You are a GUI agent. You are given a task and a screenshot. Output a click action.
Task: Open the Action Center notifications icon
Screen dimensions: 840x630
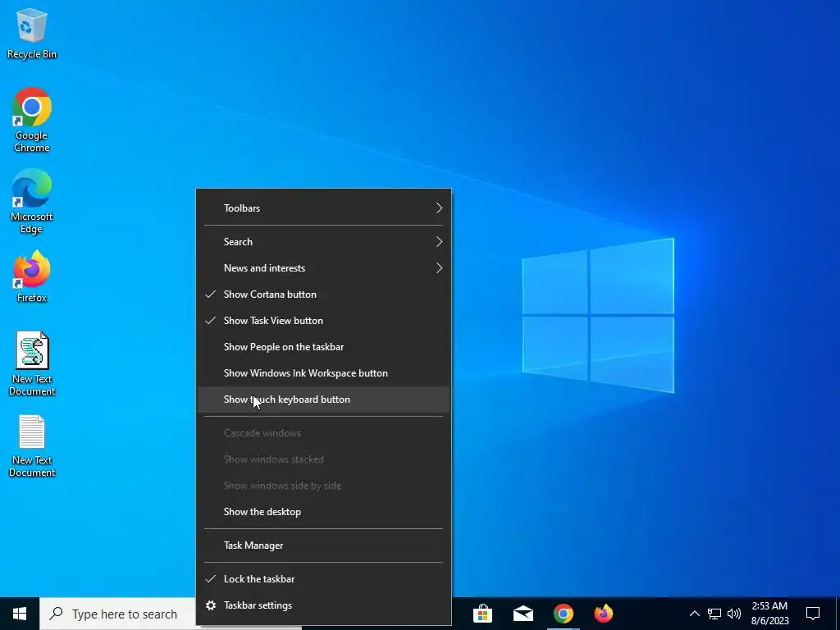(x=813, y=614)
